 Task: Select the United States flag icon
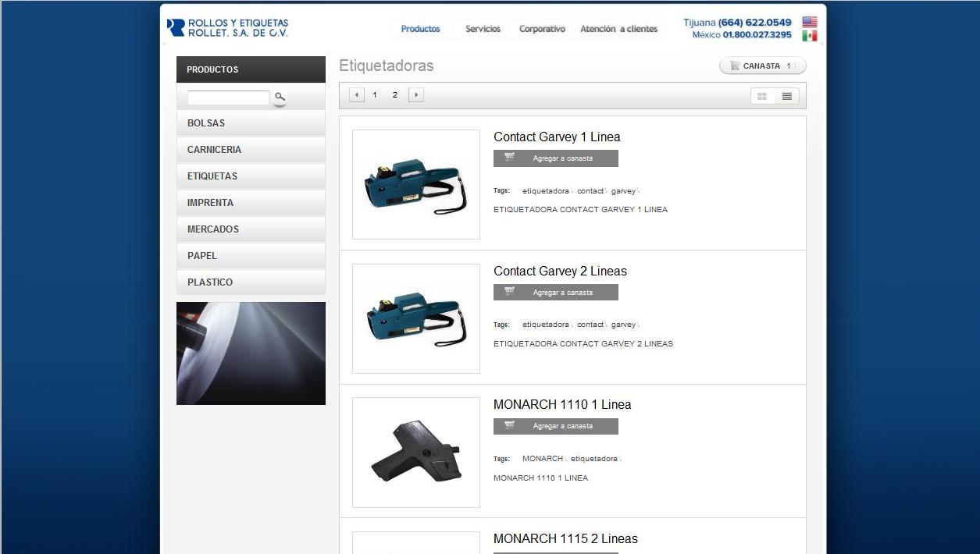click(809, 22)
